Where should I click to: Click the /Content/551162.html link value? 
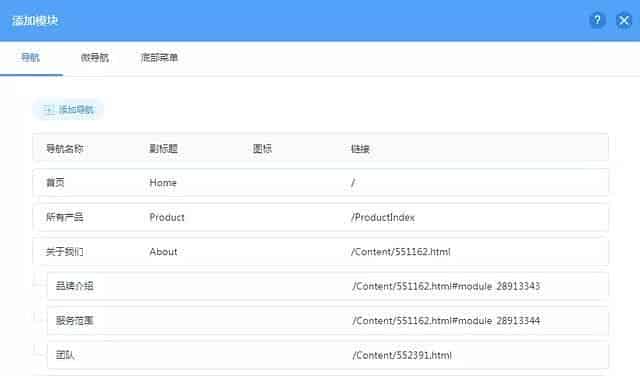point(401,251)
